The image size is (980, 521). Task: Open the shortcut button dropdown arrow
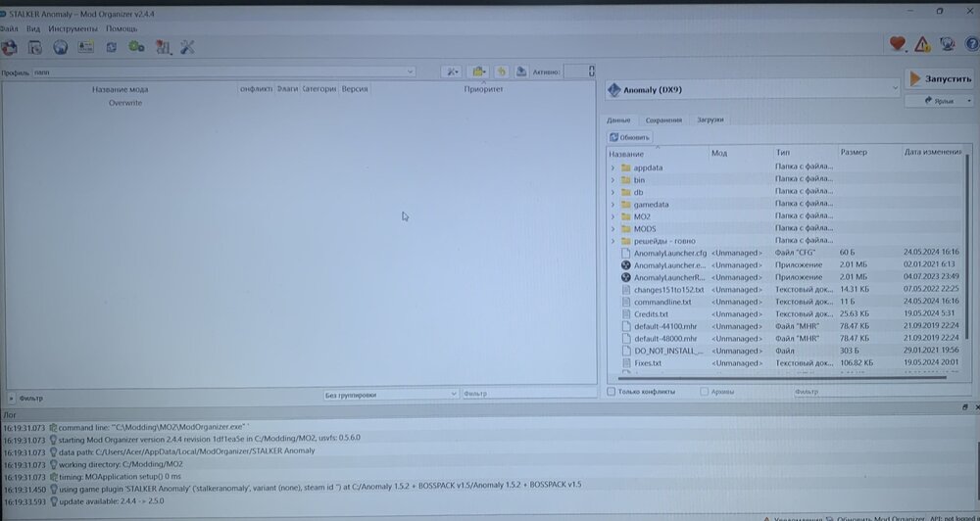[x=969, y=101]
